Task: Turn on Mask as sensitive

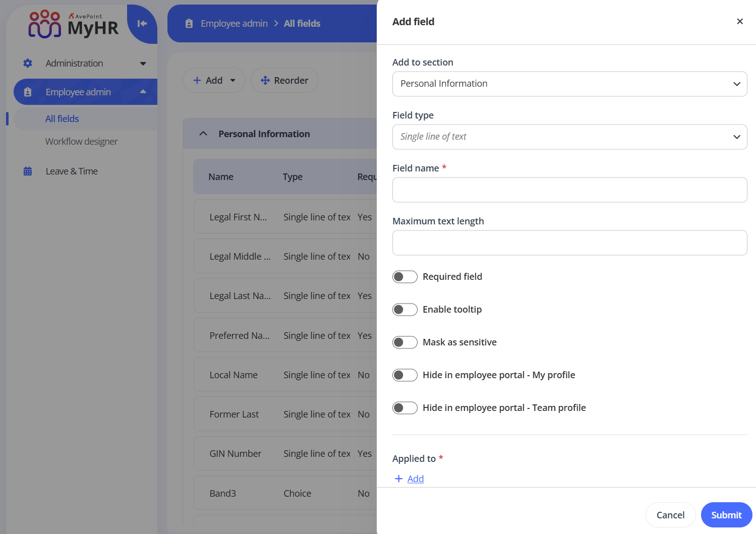Action: [405, 342]
